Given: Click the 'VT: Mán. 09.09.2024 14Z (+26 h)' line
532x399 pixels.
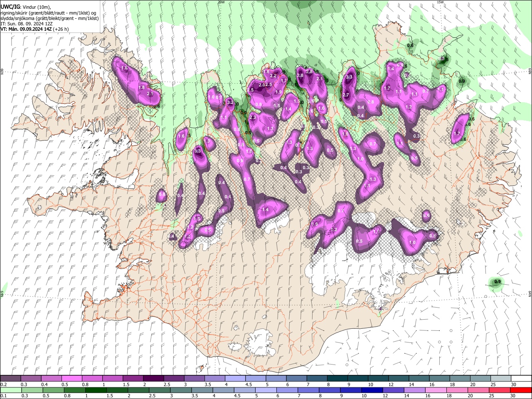Looking at the screenshot, I should coord(35,29).
